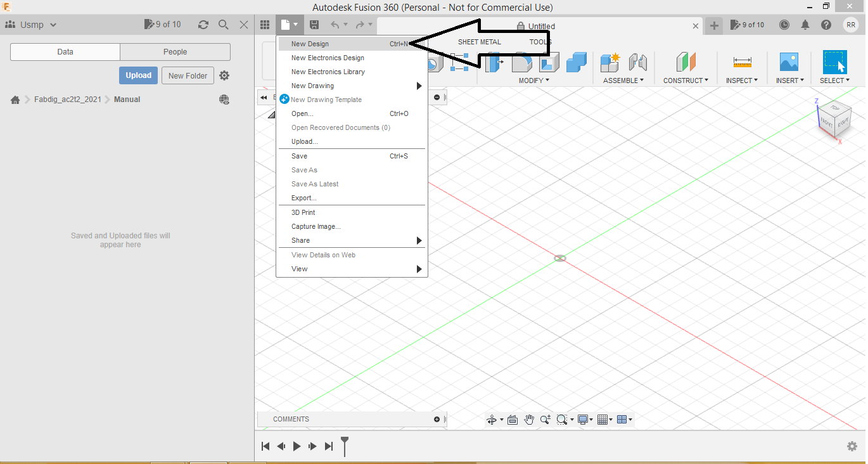Click the New Component icon
The width and height of the screenshot is (868, 464).
pyautogui.click(x=611, y=62)
